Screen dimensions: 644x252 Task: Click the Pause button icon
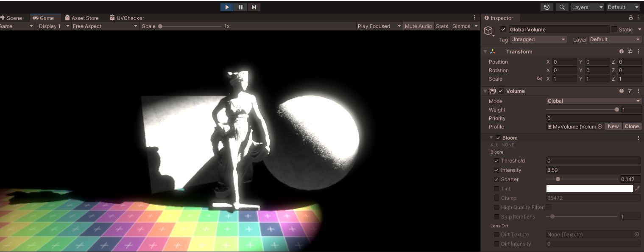pyautogui.click(x=240, y=7)
